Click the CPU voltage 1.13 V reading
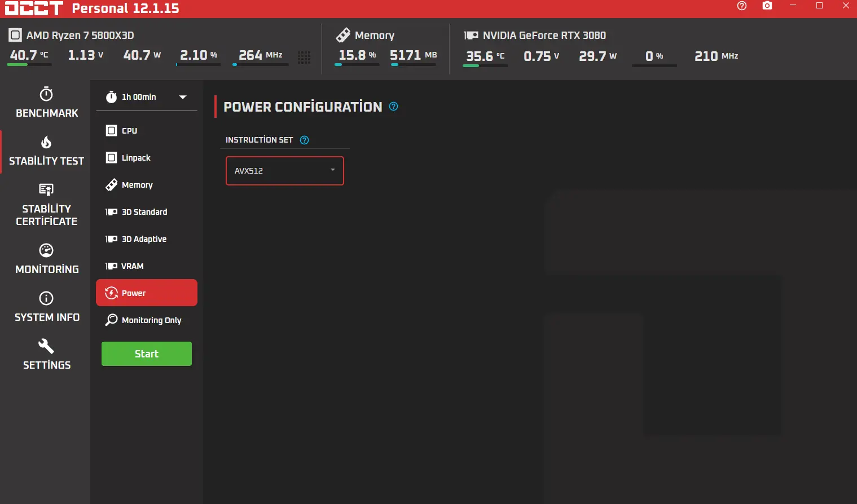This screenshot has height=504, width=857. point(86,55)
